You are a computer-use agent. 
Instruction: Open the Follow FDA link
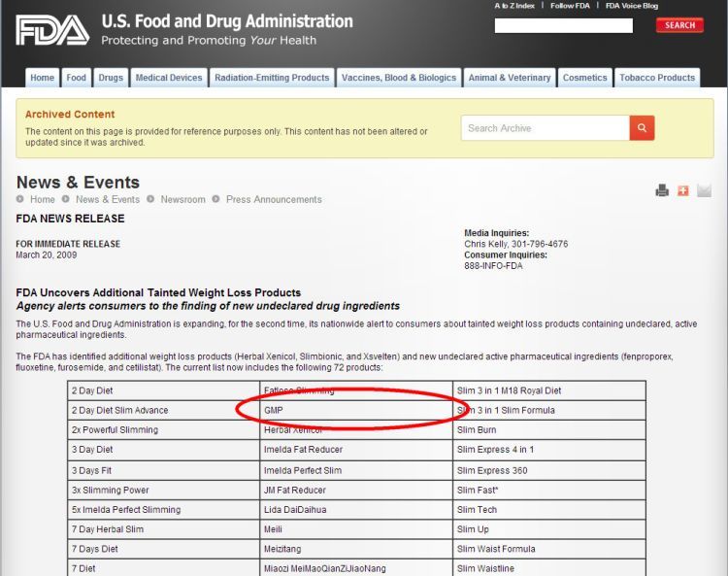click(x=570, y=6)
